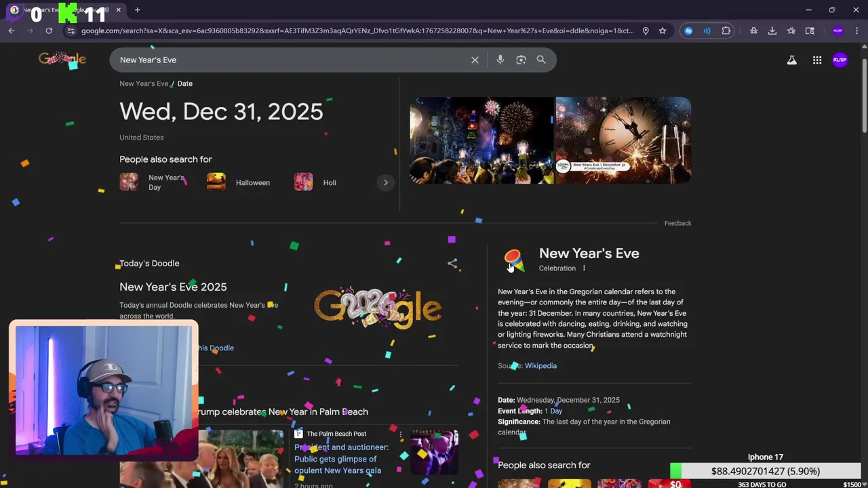Open the browser profile avatar in toolbar
Image resolution: width=868 pixels, height=488 pixels.
pos(838,30)
